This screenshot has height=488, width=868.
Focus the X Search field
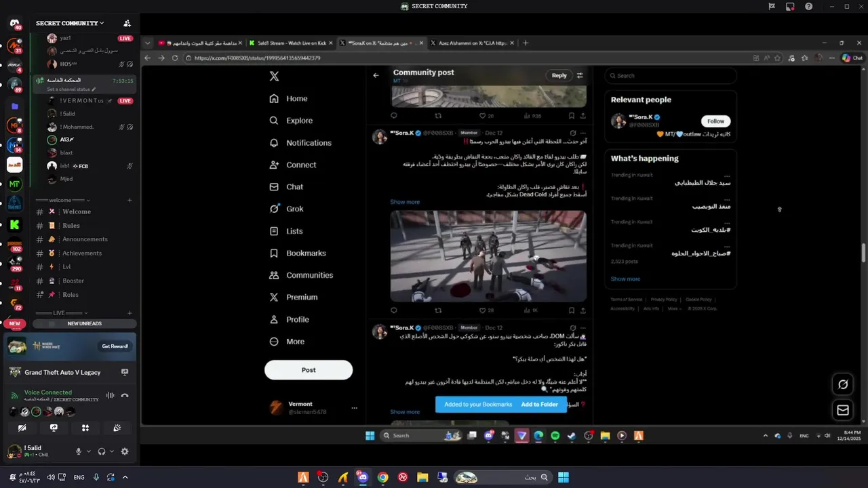click(x=671, y=76)
